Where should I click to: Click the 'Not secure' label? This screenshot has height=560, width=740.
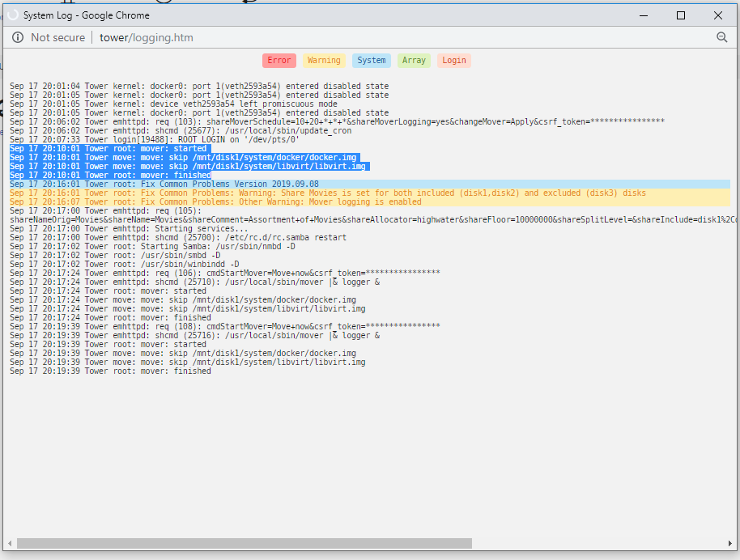coord(58,37)
